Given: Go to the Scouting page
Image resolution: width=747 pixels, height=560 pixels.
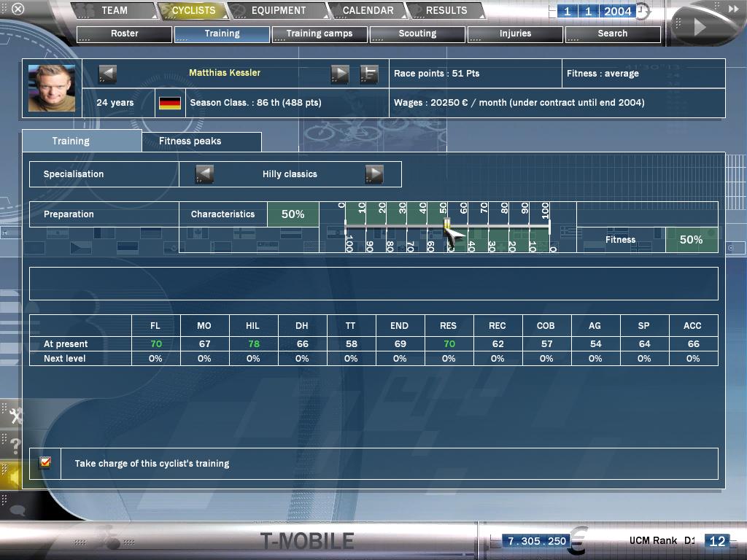Looking at the screenshot, I should 417,34.
